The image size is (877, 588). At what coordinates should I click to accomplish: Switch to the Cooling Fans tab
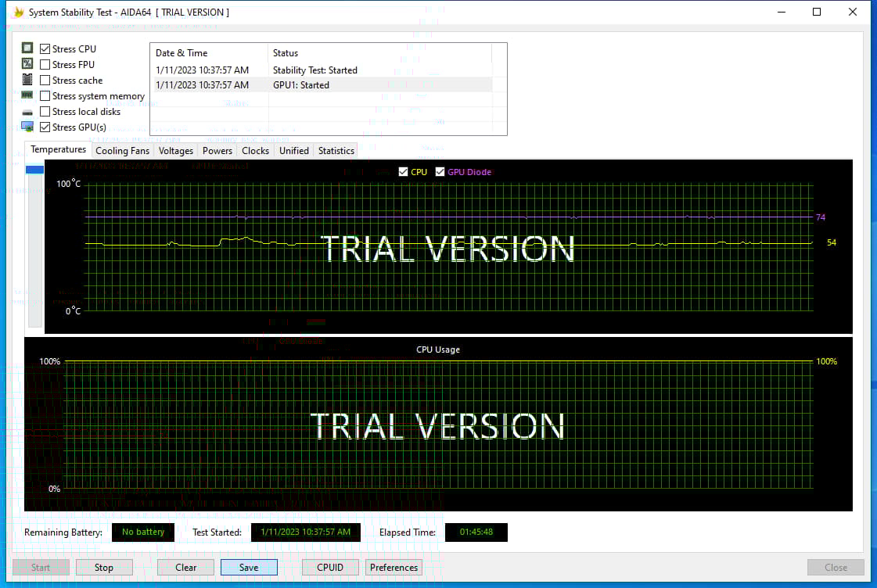coord(122,151)
